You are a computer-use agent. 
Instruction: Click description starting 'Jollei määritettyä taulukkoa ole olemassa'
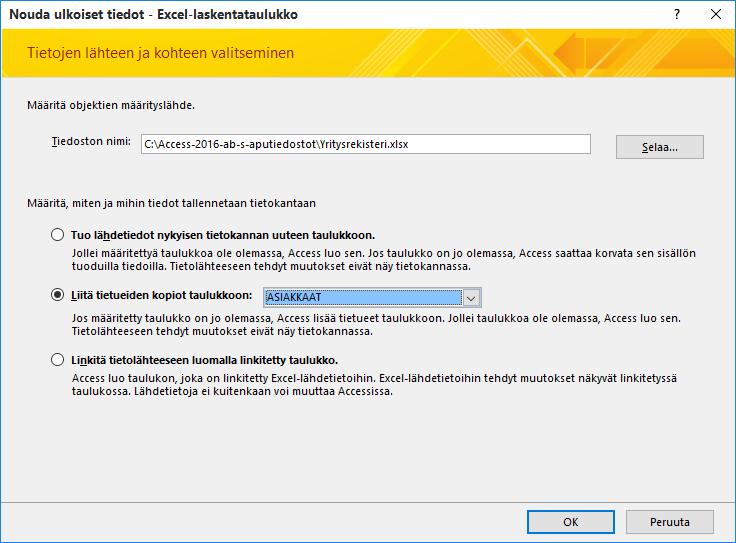(383, 260)
